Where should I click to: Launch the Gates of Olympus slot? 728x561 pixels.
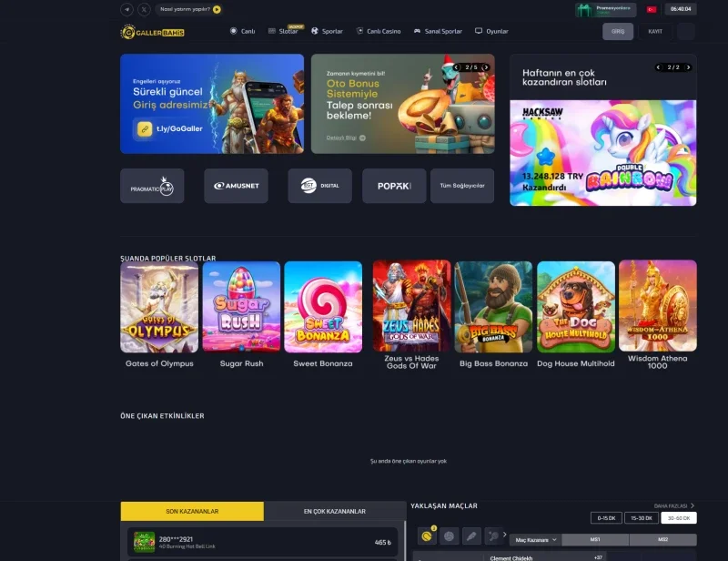pyautogui.click(x=159, y=307)
